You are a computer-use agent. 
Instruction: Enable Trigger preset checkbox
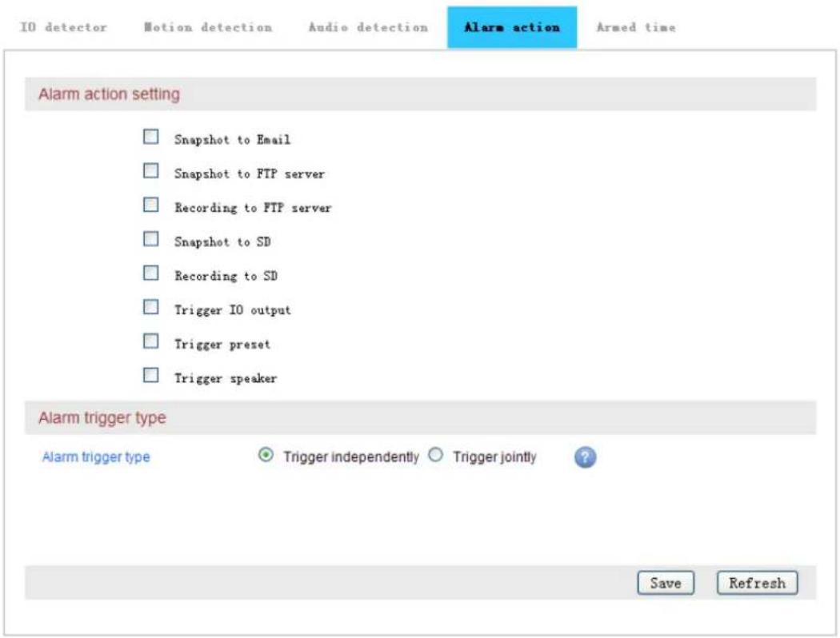[x=151, y=341]
